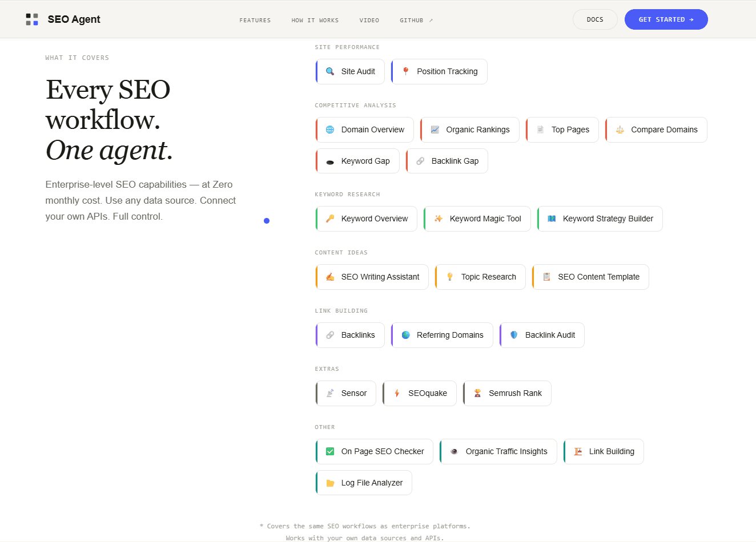This screenshot has height=542, width=756.
Task: Click the 'Every SEO workflow' heading
Action: [109, 120]
